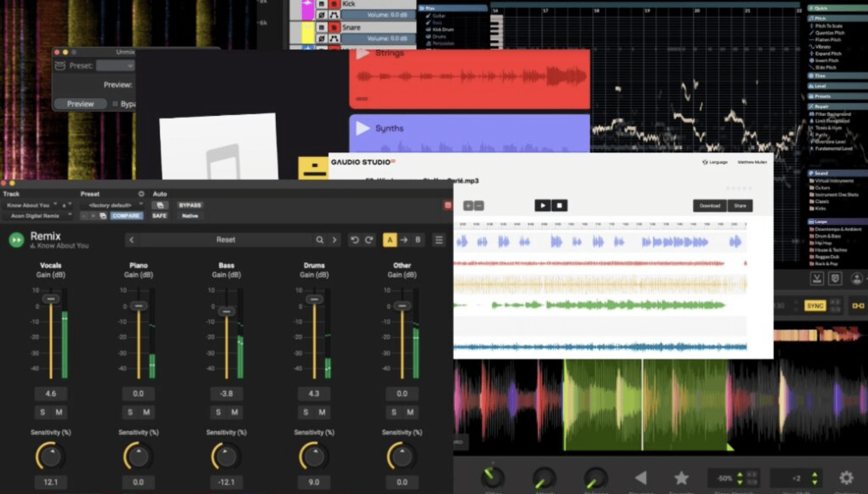Select the Kick Drum stem entry
The height and width of the screenshot is (494, 868).
(440, 30)
